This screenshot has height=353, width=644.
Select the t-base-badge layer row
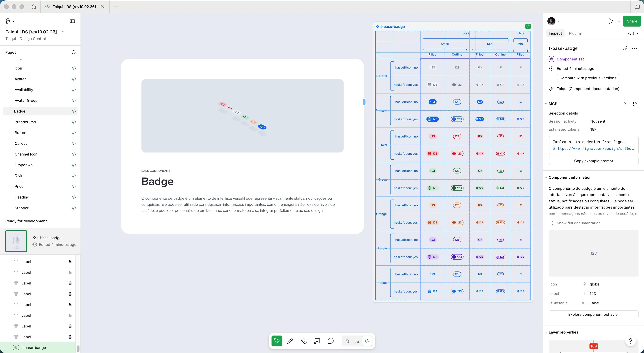[x=38, y=347]
